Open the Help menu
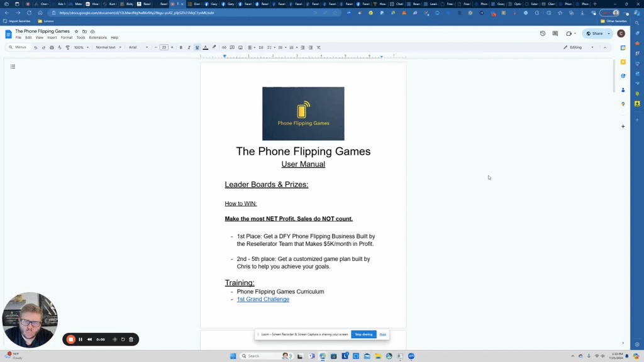The width and height of the screenshot is (644, 362). pos(114,38)
